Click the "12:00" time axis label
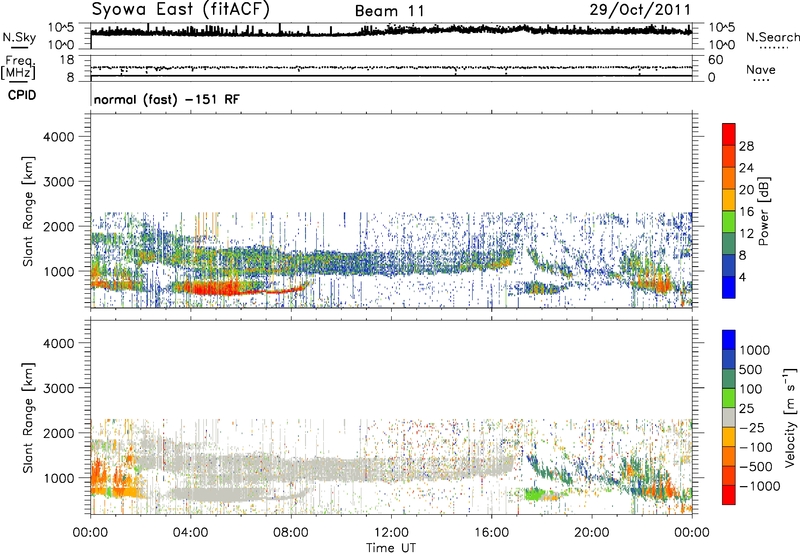 (x=391, y=533)
